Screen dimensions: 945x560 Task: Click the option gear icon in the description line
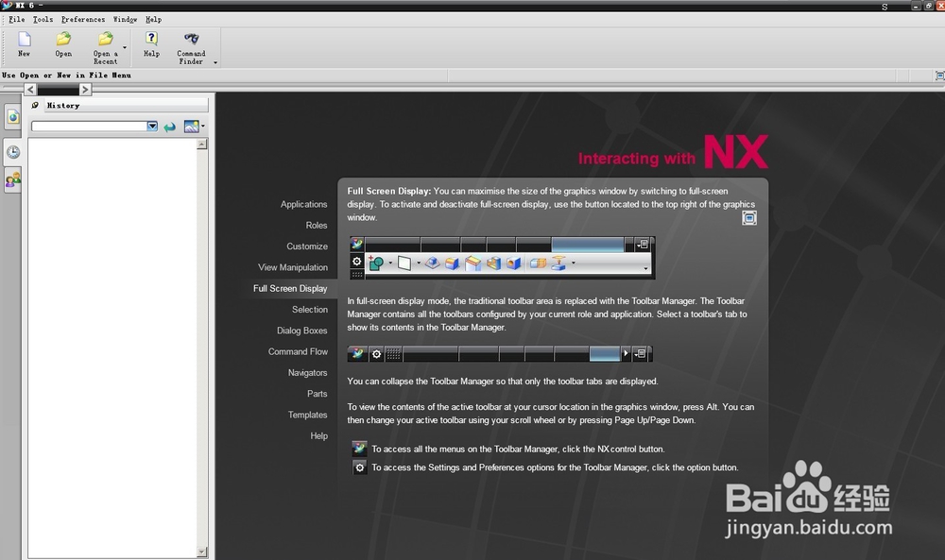tap(359, 467)
